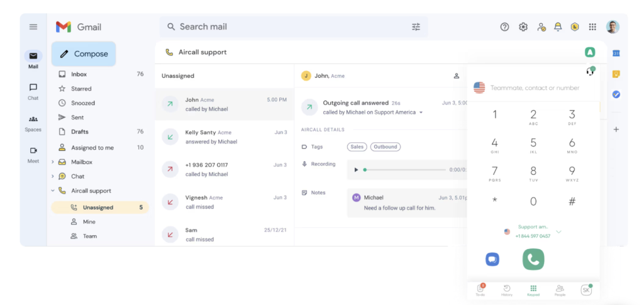Click the hexagon badge icon in header
Image resolution: width=644 pixels, height=305 pixels.
[575, 27]
